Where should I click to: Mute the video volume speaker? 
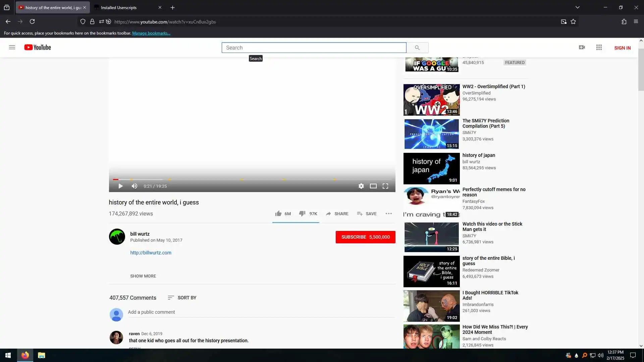pos(135,186)
